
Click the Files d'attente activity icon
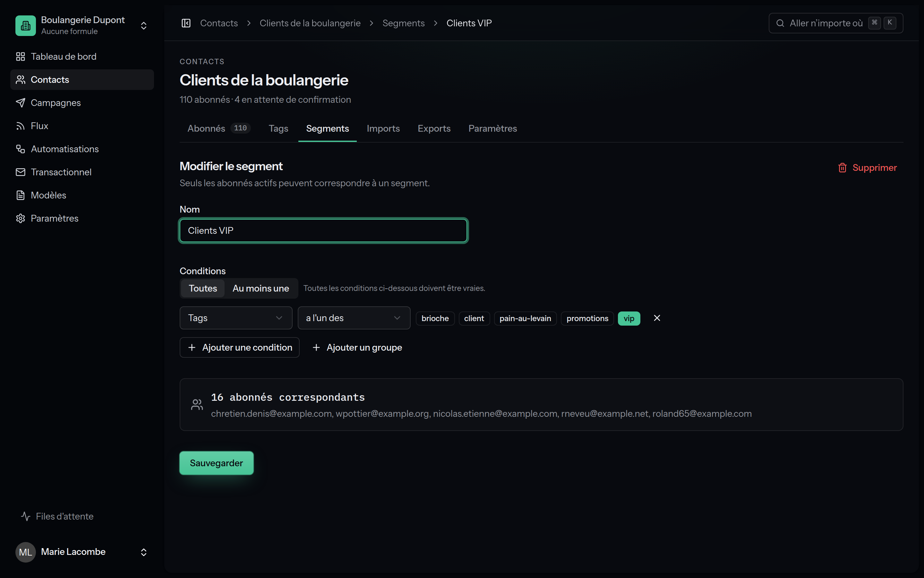pyautogui.click(x=26, y=516)
